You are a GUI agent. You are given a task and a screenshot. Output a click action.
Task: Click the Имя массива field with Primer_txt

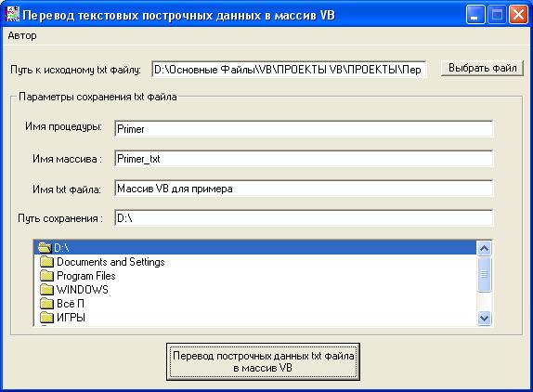[304, 159]
